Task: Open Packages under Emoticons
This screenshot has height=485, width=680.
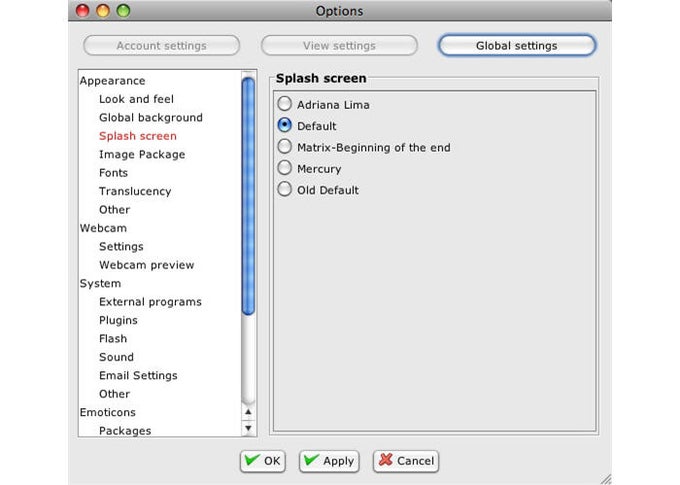Action: pos(125,431)
